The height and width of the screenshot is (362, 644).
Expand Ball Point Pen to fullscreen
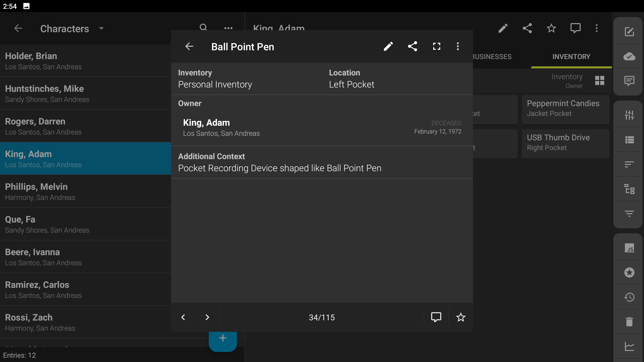(x=436, y=47)
